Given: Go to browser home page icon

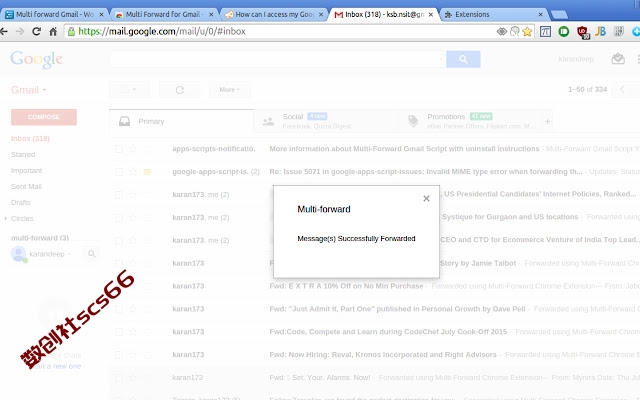Looking at the screenshot, I should [x=53, y=31].
